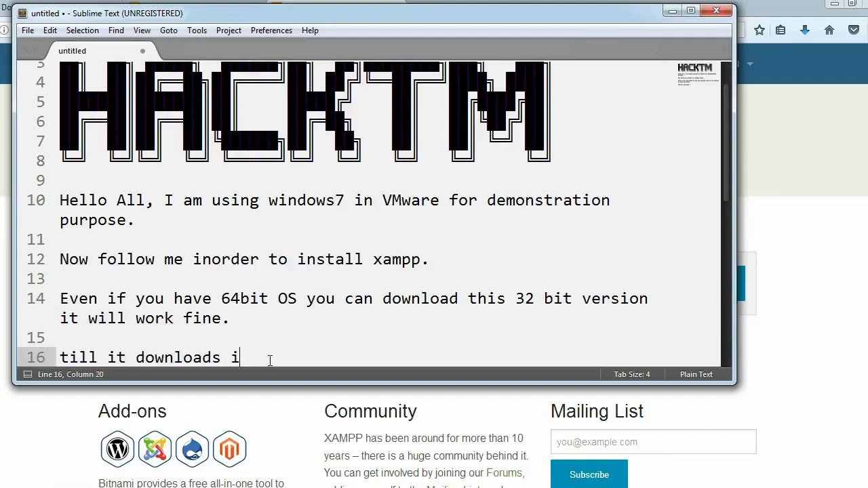Click the Mailing List heading

(597, 411)
